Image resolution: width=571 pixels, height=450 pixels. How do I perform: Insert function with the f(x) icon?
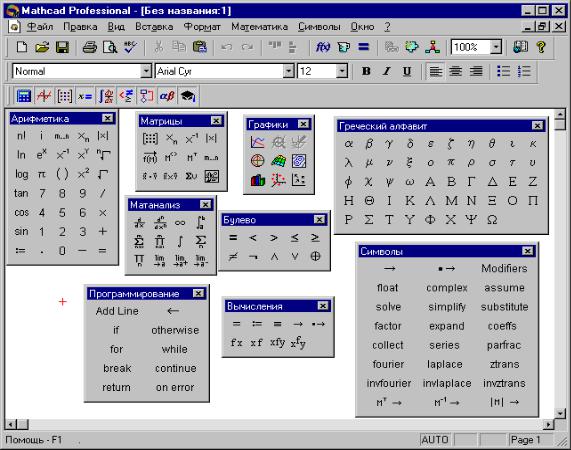coord(323,47)
